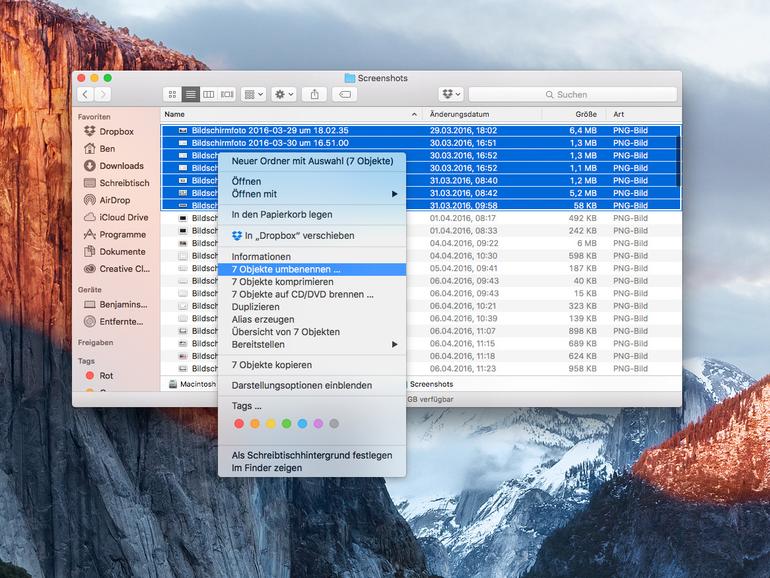Viewport: 770px width, 578px height.
Task: Go back with the left arrow
Action: click(85, 94)
